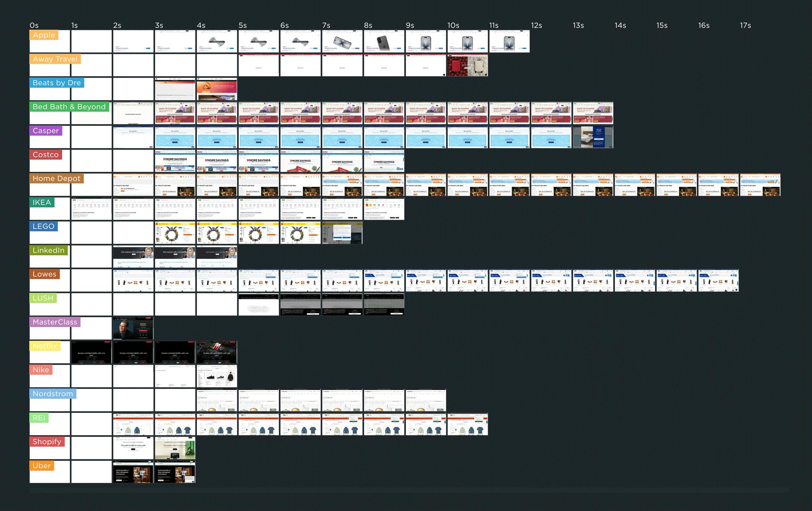Select Casper's bedroom frame at 13s

pyautogui.click(x=593, y=137)
